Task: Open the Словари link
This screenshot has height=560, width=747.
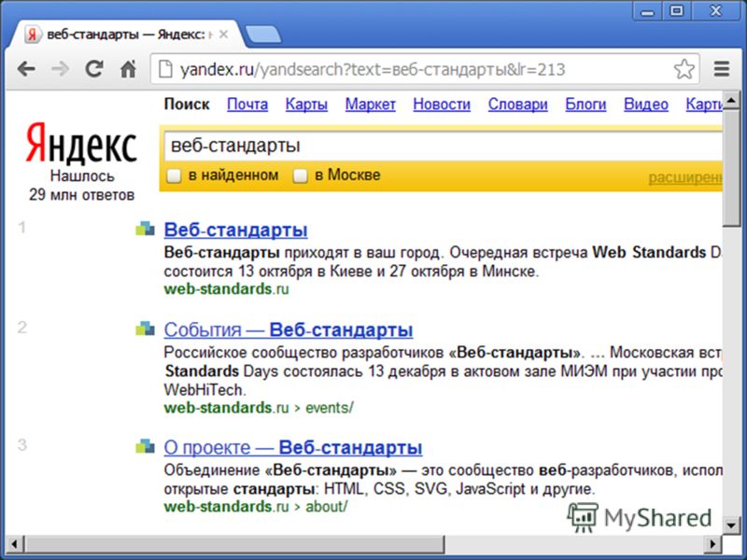Action: click(518, 105)
